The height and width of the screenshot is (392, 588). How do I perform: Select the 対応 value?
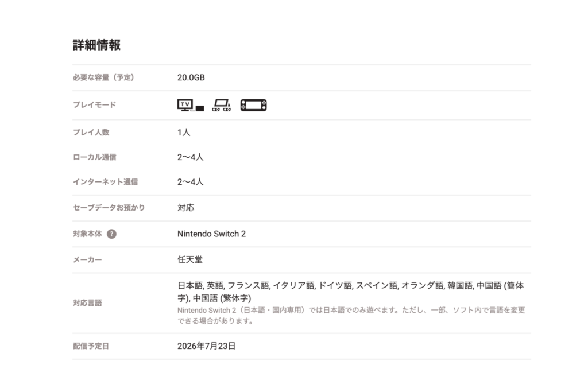(185, 208)
